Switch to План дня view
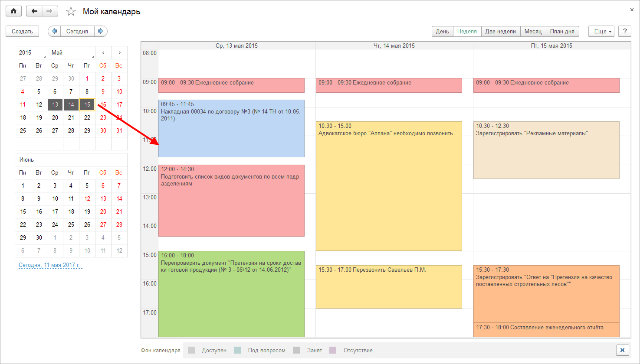This screenshot has width=640, height=364. click(562, 31)
